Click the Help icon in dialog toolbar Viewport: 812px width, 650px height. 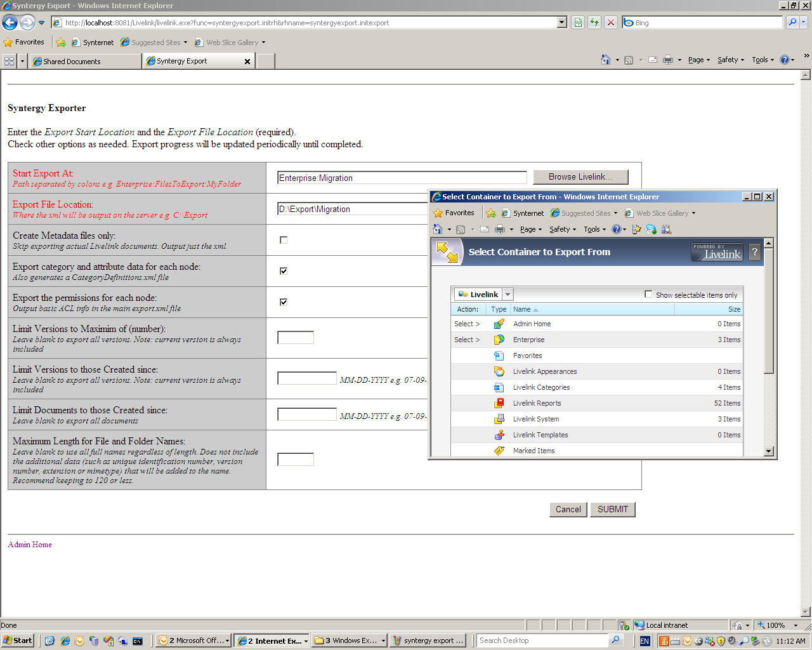click(x=616, y=229)
